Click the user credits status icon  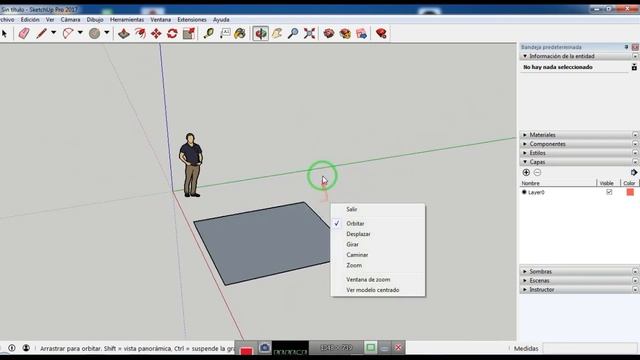point(26,348)
